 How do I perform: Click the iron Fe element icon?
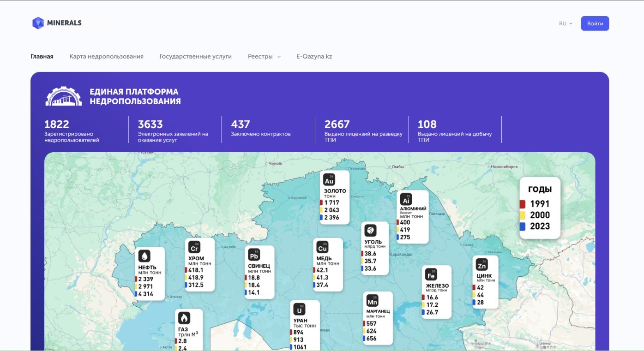tap(431, 274)
